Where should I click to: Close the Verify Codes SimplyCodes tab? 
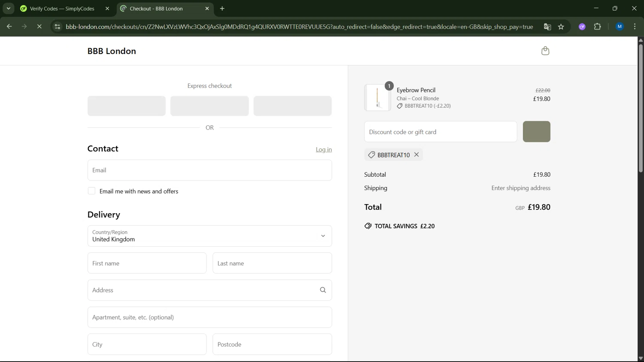click(107, 9)
